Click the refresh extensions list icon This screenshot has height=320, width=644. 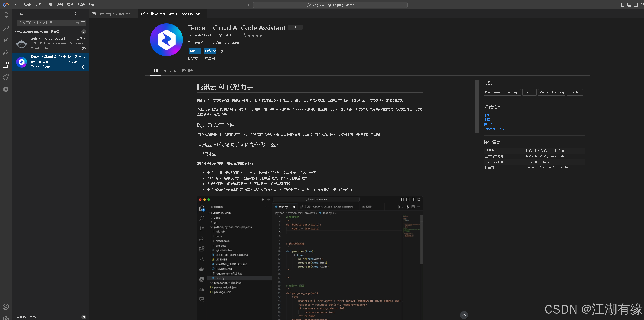point(76,14)
